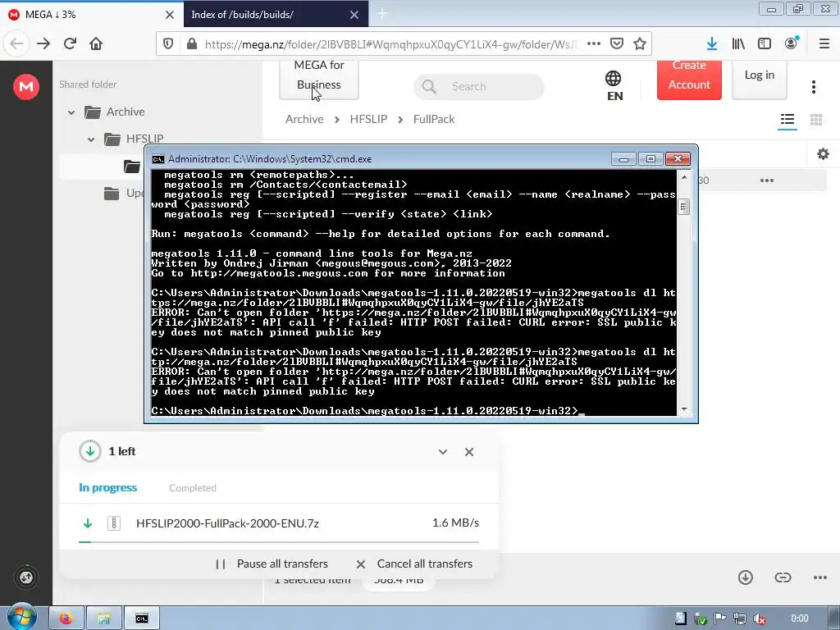Image resolution: width=840 pixels, height=630 pixels.
Task: Open the MEGA settings gear icon
Action: click(x=823, y=154)
